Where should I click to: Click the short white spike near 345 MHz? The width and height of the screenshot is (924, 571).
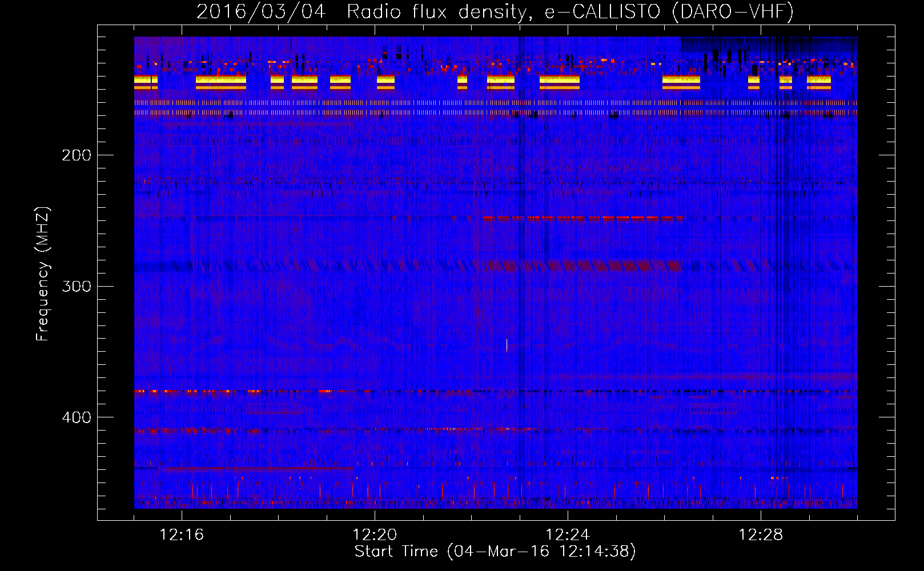point(507,345)
